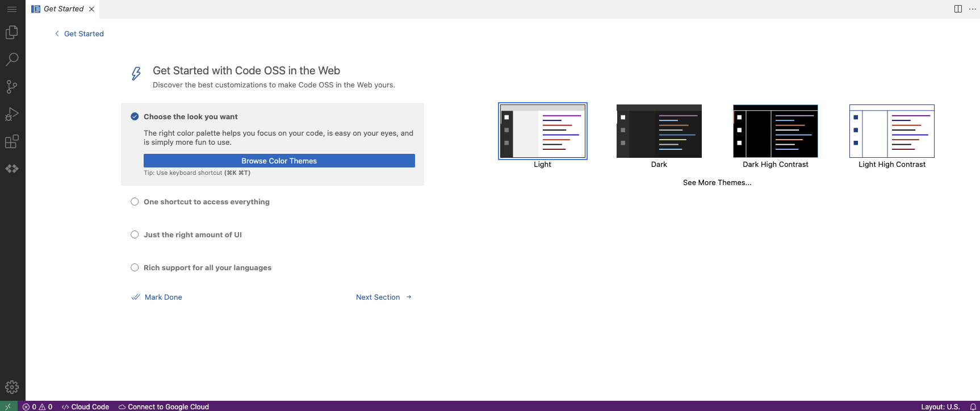Change Layout: U.S. keyboard setting

click(x=940, y=406)
